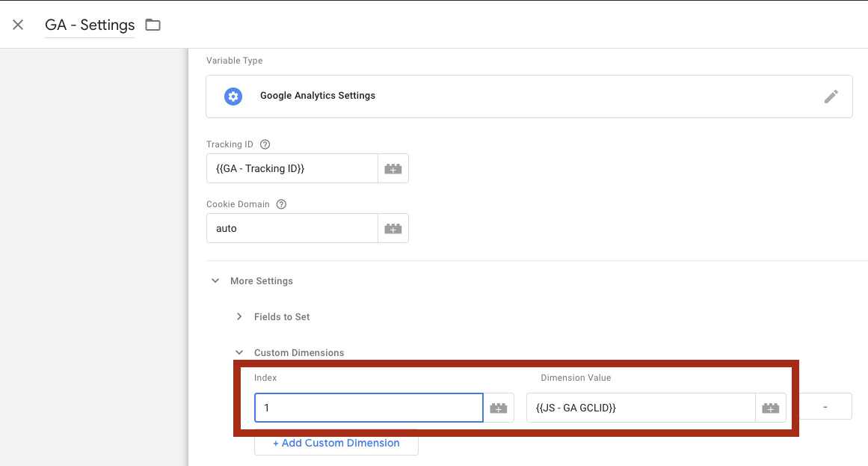The width and height of the screenshot is (868, 466).
Task: Collapse the Custom Dimensions section
Action: pos(239,353)
